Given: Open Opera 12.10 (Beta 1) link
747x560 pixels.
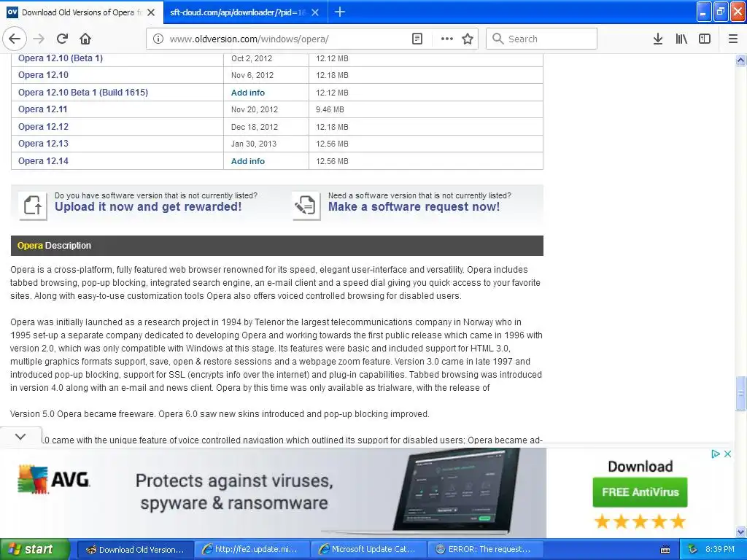Looking at the screenshot, I should click(x=61, y=58).
